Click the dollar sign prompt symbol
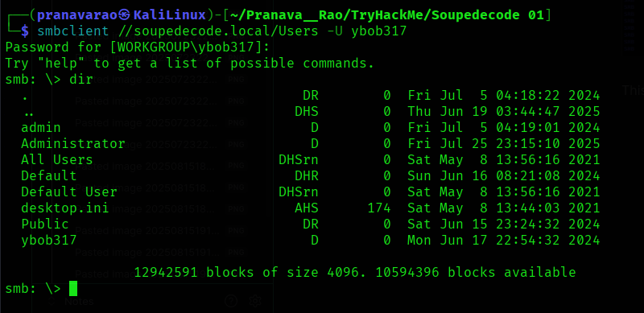644x313 pixels. click(25, 31)
